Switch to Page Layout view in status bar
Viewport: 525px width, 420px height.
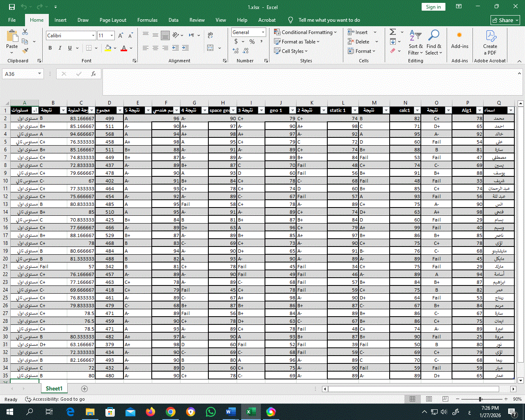point(429,399)
